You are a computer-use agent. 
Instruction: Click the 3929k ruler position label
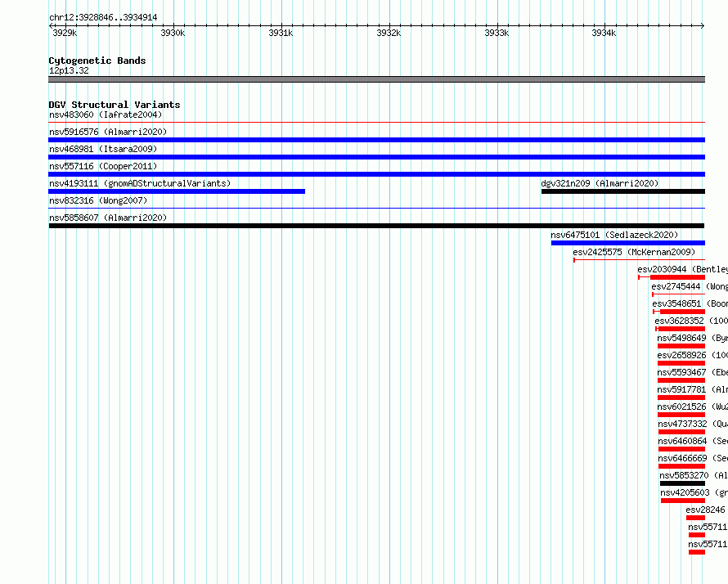65,33
